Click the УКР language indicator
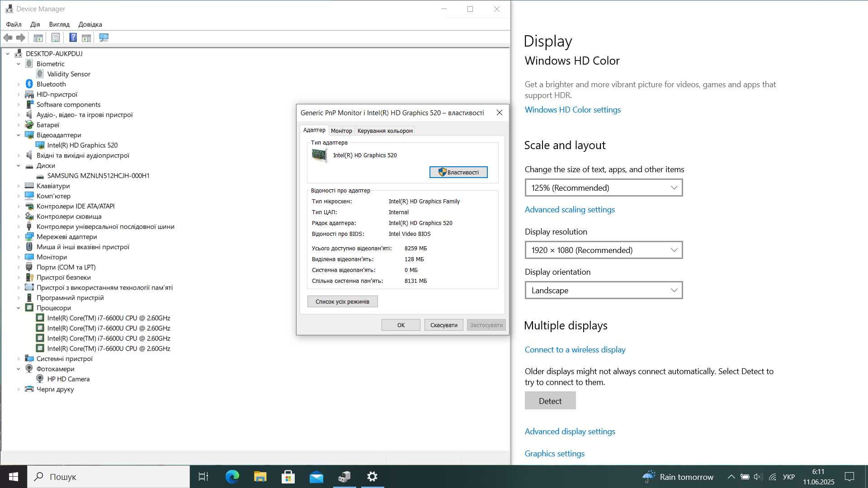Viewport: 868px width, 488px height. click(x=788, y=477)
